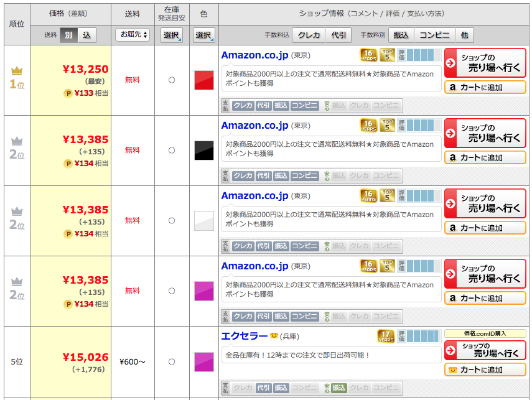Click the smiley icon next to エクセラー
Screen dimensions: 532x400
[x=274, y=335]
